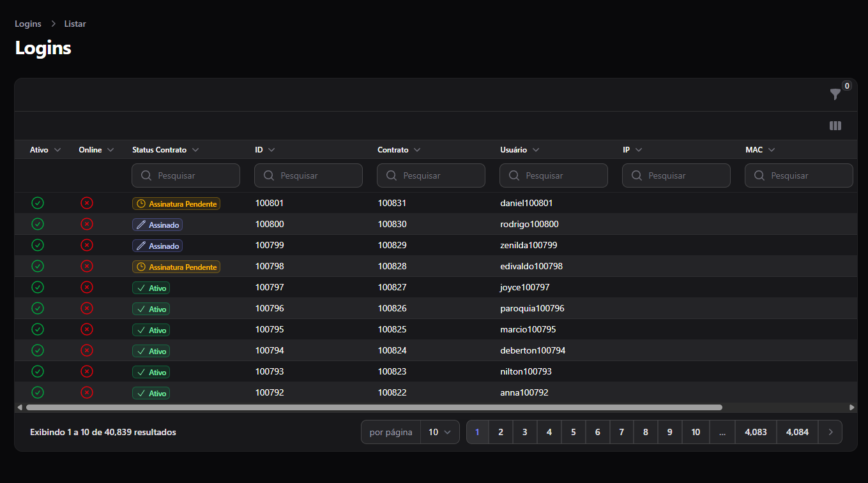Click the green Ativo check for joyce100797

(38, 287)
